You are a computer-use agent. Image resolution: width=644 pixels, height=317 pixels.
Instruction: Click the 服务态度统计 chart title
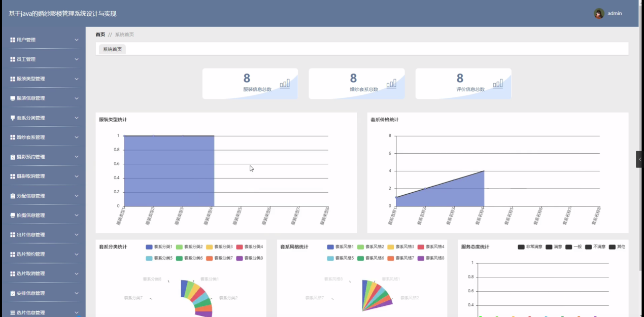(476, 247)
